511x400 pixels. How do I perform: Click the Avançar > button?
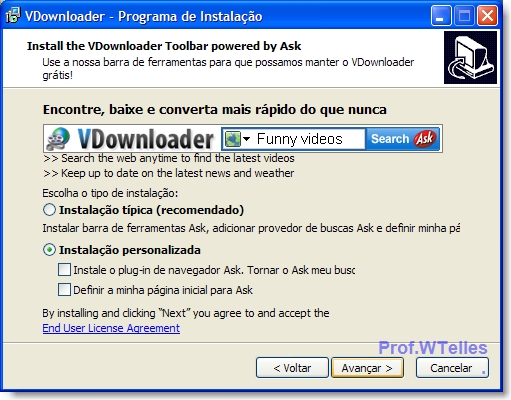point(367,368)
